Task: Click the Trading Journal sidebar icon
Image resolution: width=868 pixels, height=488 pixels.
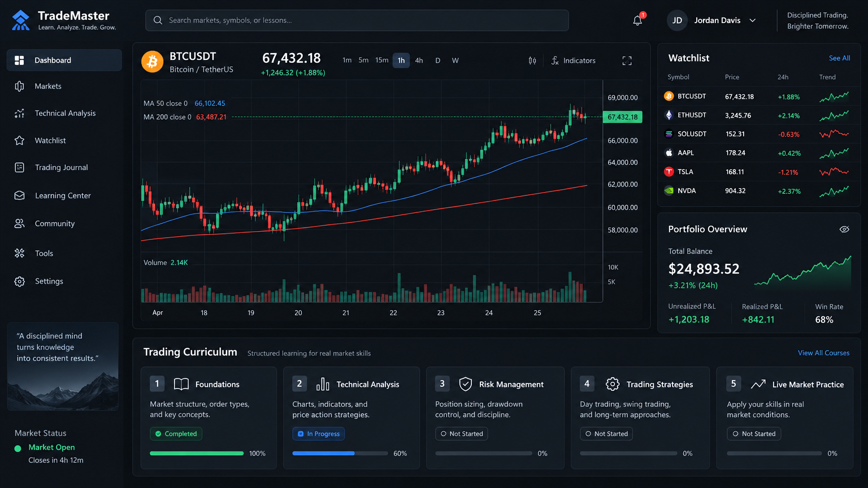Action: (20, 167)
